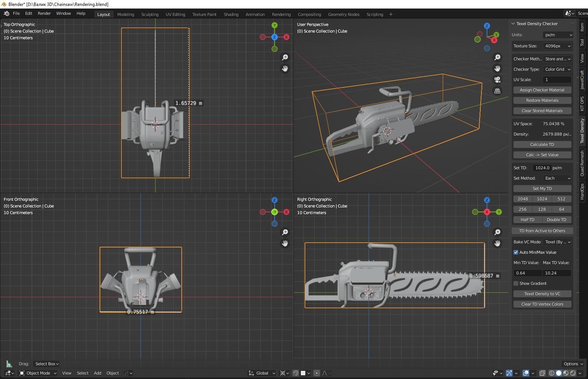
Task: Click the Blender logo menu icon
Action: click(x=6, y=13)
